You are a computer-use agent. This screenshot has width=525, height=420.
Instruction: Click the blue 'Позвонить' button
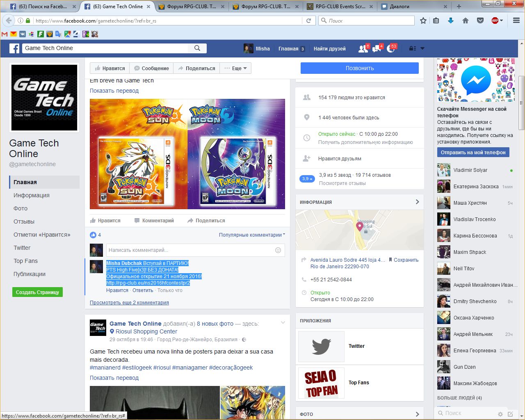[x=359, y=68]
